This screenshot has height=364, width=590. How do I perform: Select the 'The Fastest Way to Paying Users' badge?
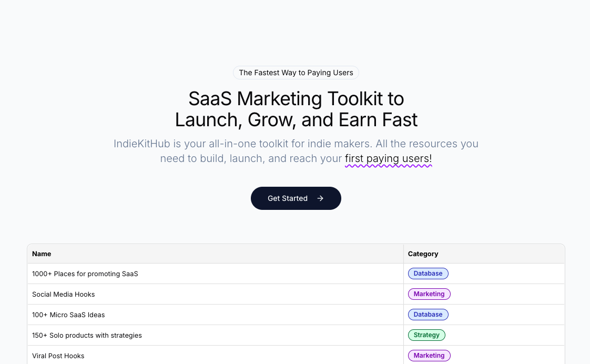coord(296,73)
